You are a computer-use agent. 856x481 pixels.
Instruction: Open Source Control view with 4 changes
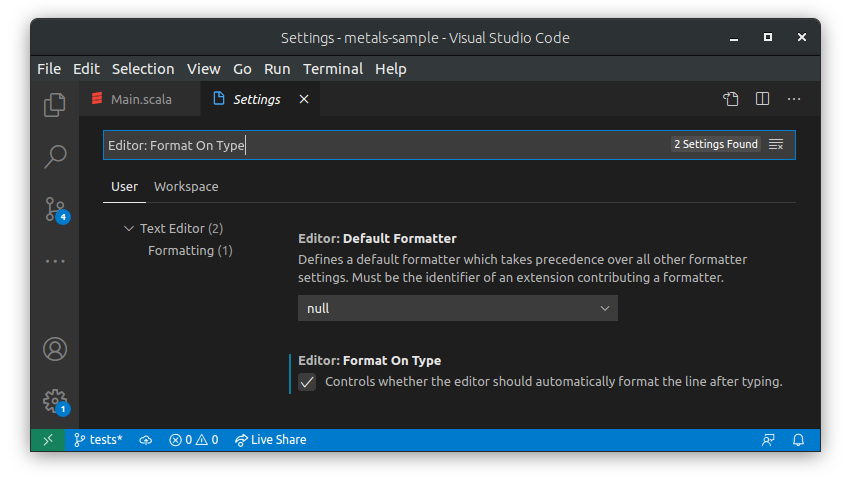click(x=55, y=209)
